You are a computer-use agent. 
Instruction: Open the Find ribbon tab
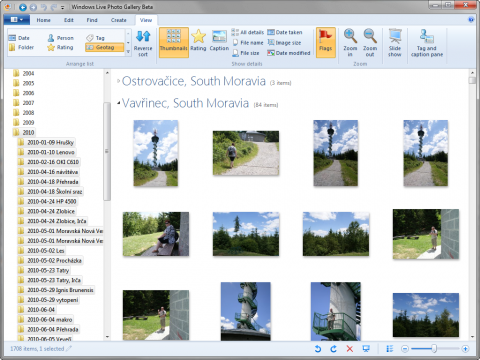(92, 20)
